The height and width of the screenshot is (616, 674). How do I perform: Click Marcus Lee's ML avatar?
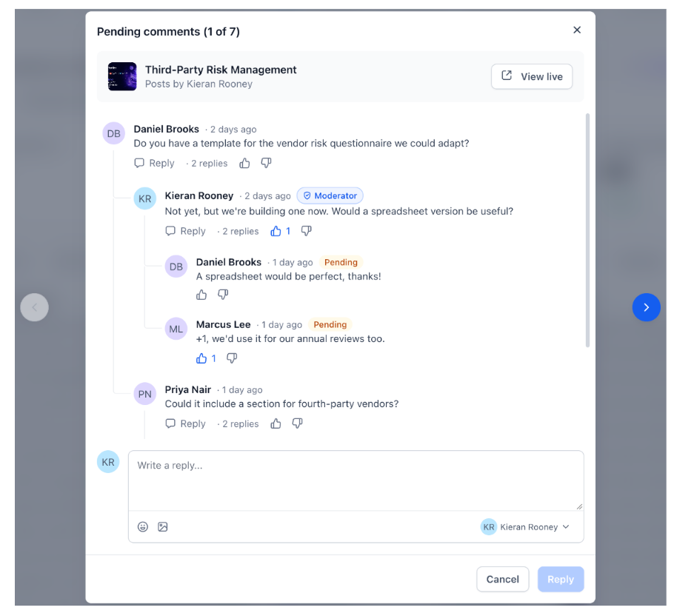tap(176, 329)
